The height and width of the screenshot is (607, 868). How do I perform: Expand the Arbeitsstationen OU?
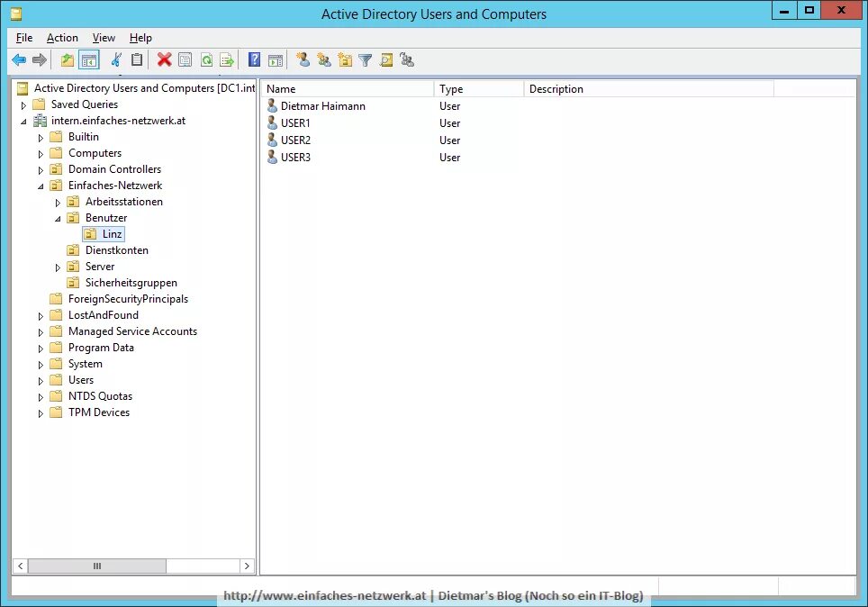click(58, 202)
